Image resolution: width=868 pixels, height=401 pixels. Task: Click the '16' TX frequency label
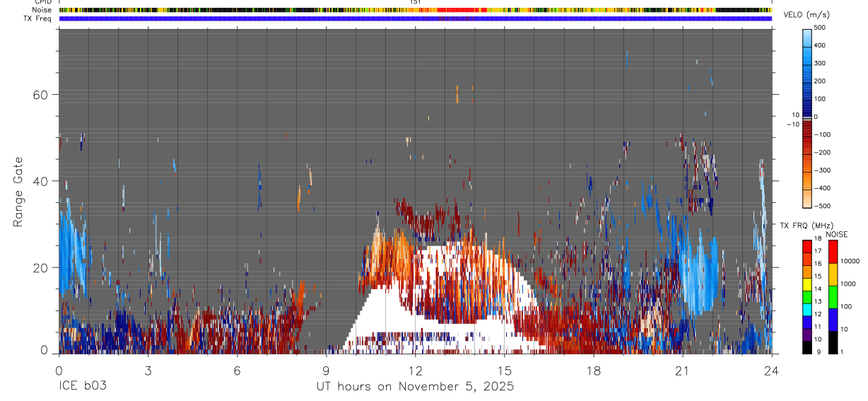[819, 264]
